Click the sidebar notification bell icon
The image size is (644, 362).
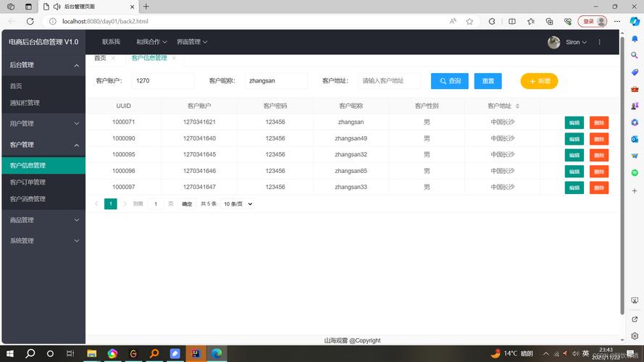coord(635,38)
